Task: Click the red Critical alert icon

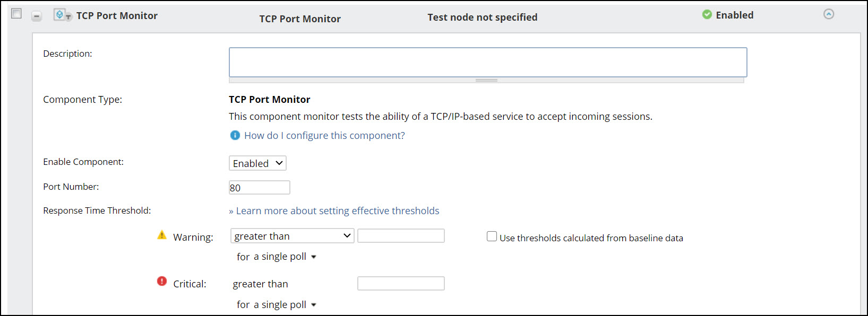Action: click(162, 281)
